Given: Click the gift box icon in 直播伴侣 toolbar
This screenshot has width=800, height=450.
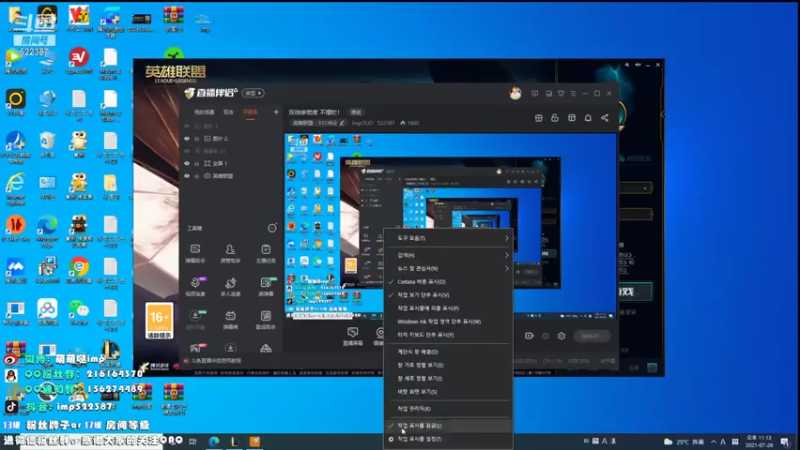Looking at the screenshot, I should tap(538, 118).
